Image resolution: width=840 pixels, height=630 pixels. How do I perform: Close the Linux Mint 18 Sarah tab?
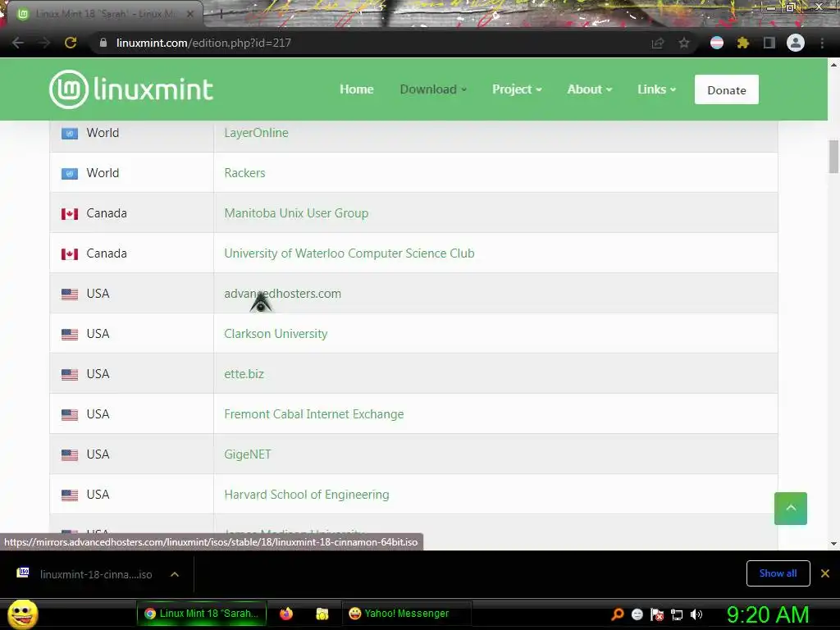point(190,14)
